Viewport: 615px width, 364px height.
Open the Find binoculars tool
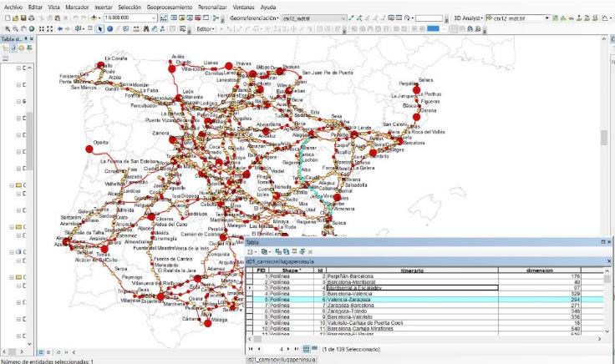point(146,29)
